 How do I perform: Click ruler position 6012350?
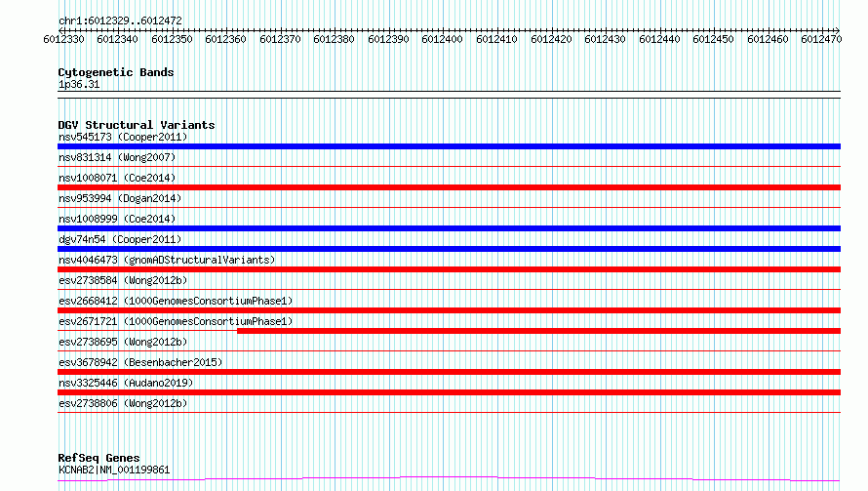pyautogui.click(x=172, y=39)
